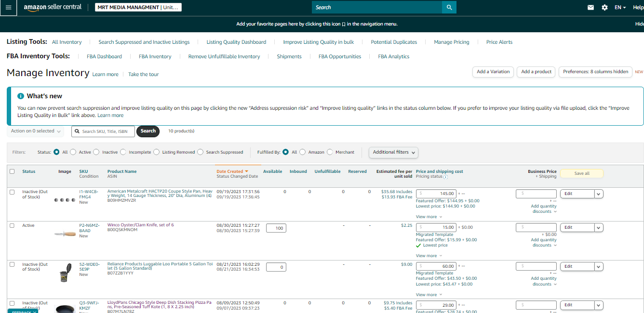Image resolution: width=644 pixels, height=313 pixels.
Task: Expand Additional filters dropdown
Action: [393, 152]
